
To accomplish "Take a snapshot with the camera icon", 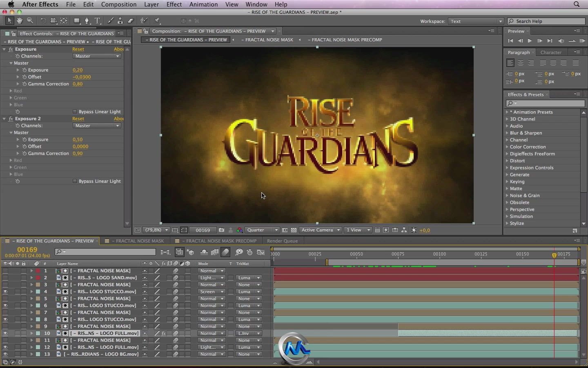I will click(x=221, y=230).
